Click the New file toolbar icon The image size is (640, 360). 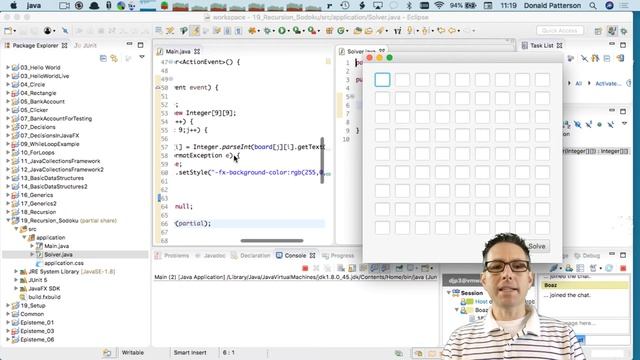tap(8, 31)
